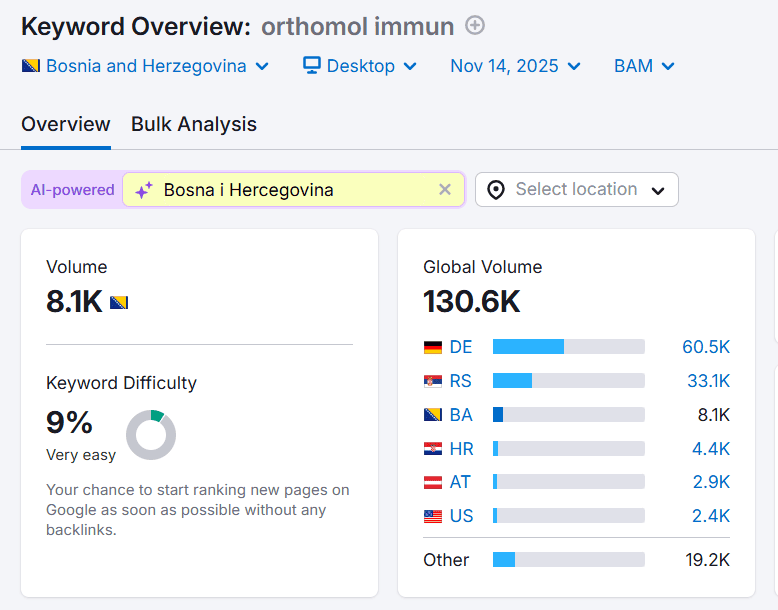Screen dimensions: 778x610
Task: Open the 60.5K volume link for Germany
Action: tap(706, 347)
